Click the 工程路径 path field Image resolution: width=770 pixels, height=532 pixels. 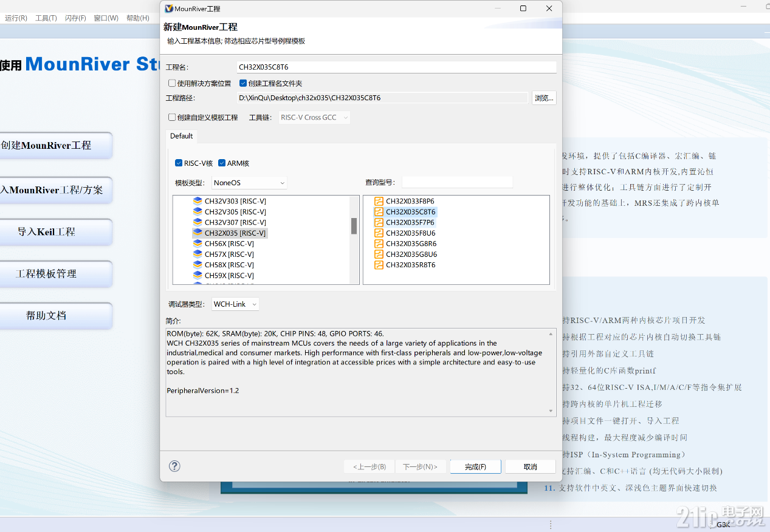coord(382,98)
